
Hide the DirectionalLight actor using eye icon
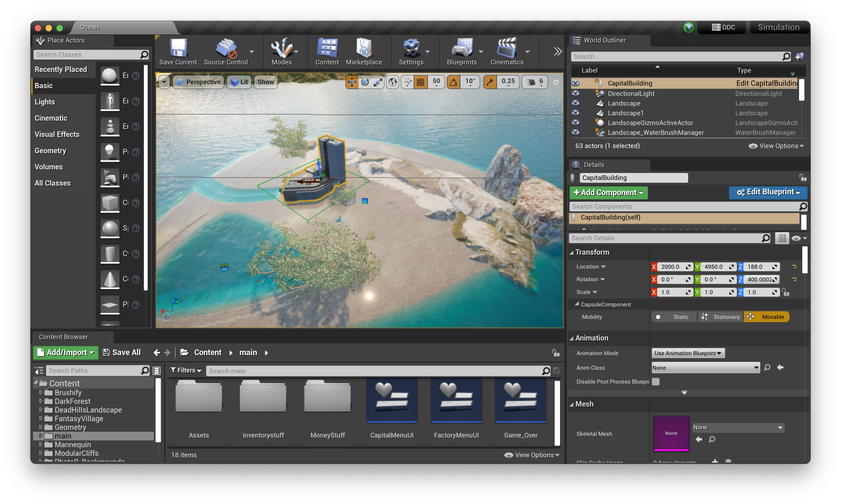[575, 93]
